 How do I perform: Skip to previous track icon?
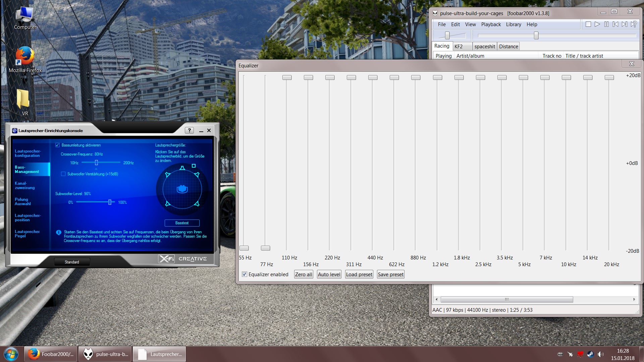[x=615, y=24]
